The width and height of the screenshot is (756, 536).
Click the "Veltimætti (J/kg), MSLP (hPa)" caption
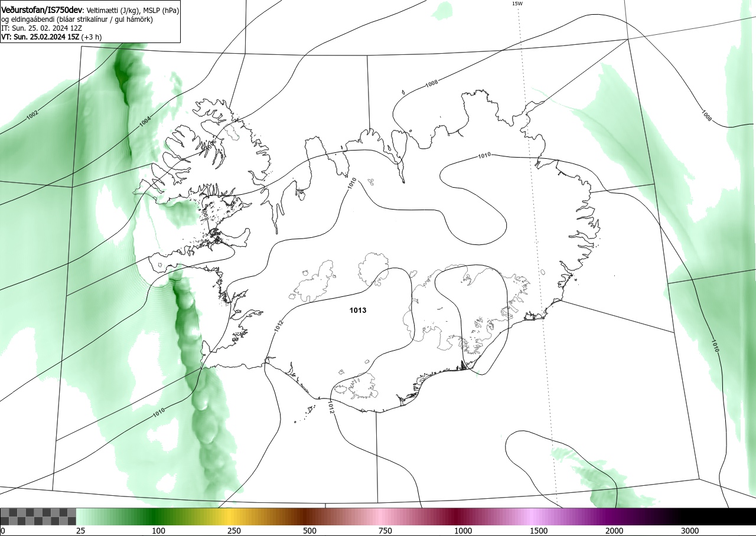point(133,11)
